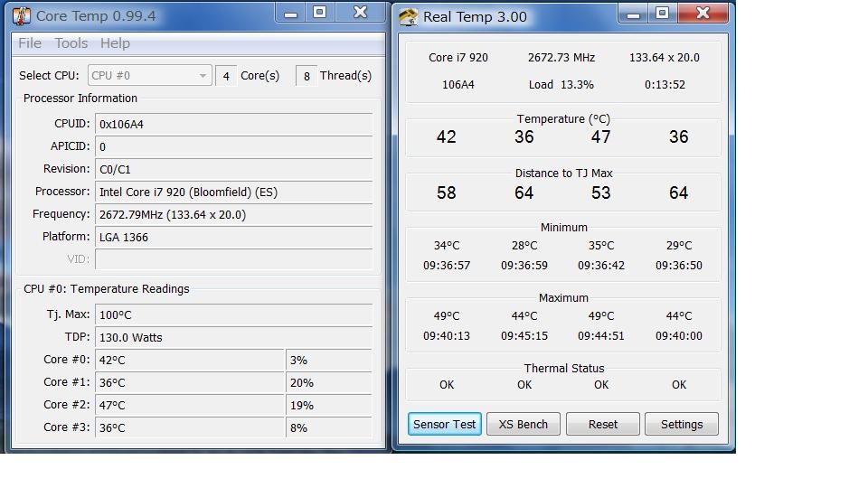The image size is (868, 488).
Task: Click the Real Temp title bar icon
Action: pos(408,16)
